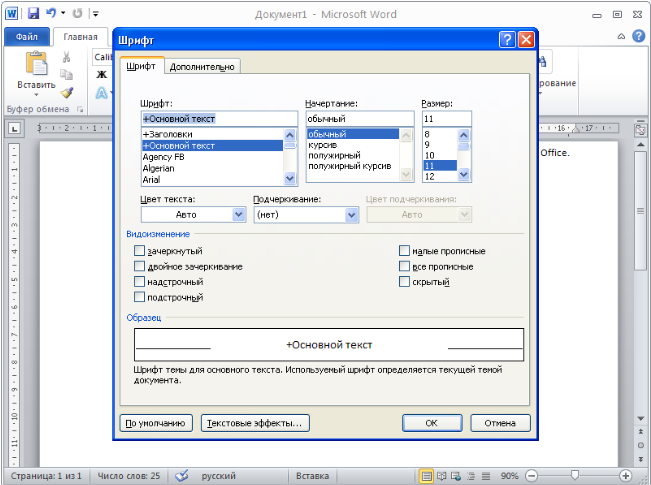Click the browse next page double arrow
Viewport: 651px width, 485px height.
tap(641, 460)
